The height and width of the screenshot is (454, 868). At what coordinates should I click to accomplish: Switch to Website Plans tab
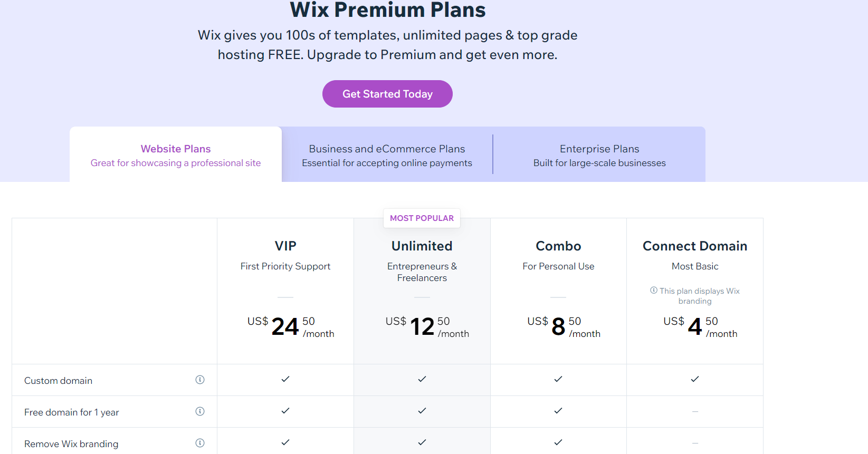pyautogui.click(x=176, y=154)
